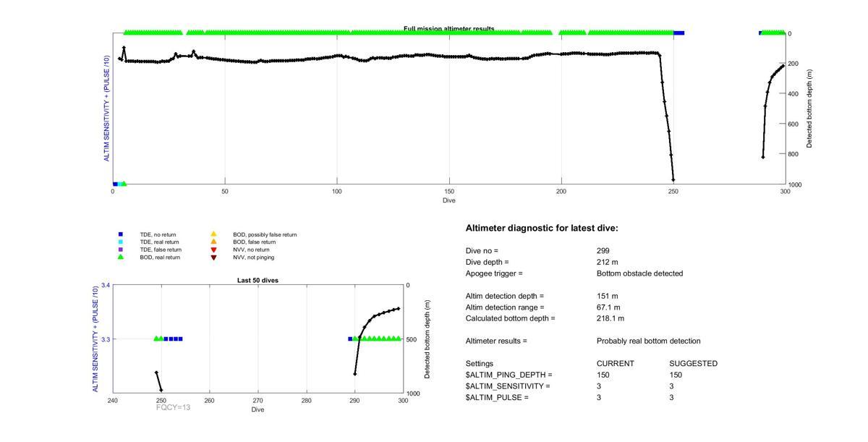The width and height of the screenshot is (868, 442).
Task: Click the red triangle NVV no return legend marker
Action: pos(213,250)
